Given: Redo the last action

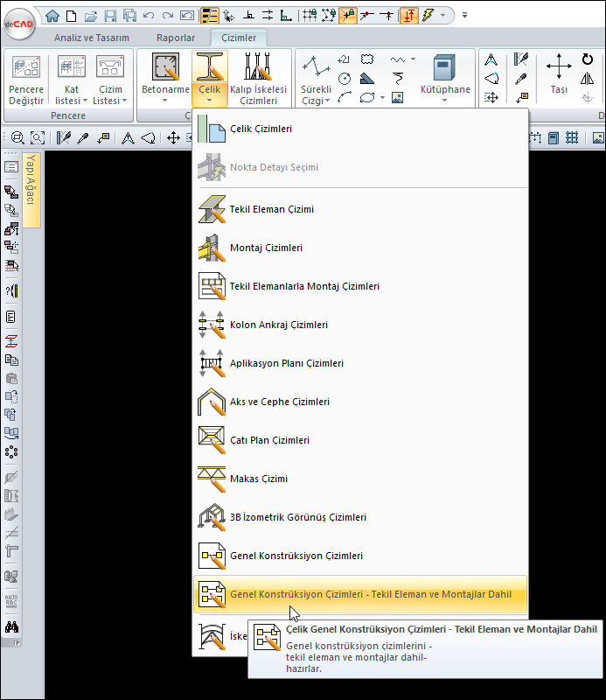Looking at the screenshot, I should (x=168, y=16).
